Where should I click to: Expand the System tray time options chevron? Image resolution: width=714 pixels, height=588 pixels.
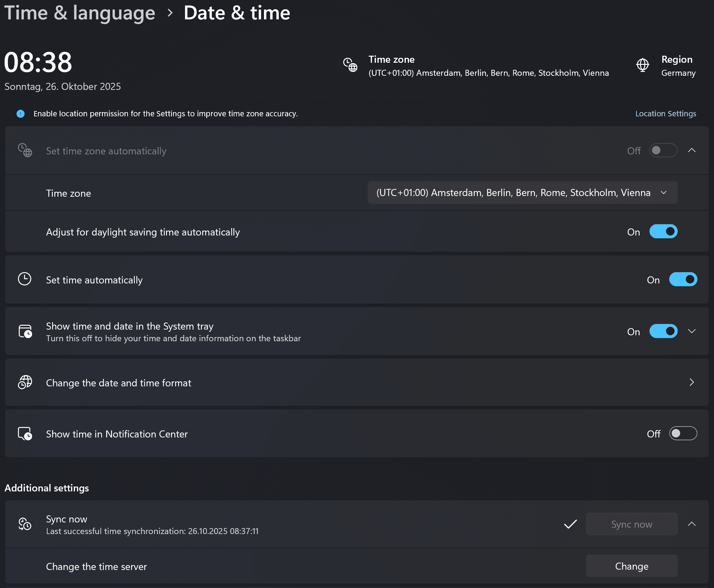coord(691,331)
